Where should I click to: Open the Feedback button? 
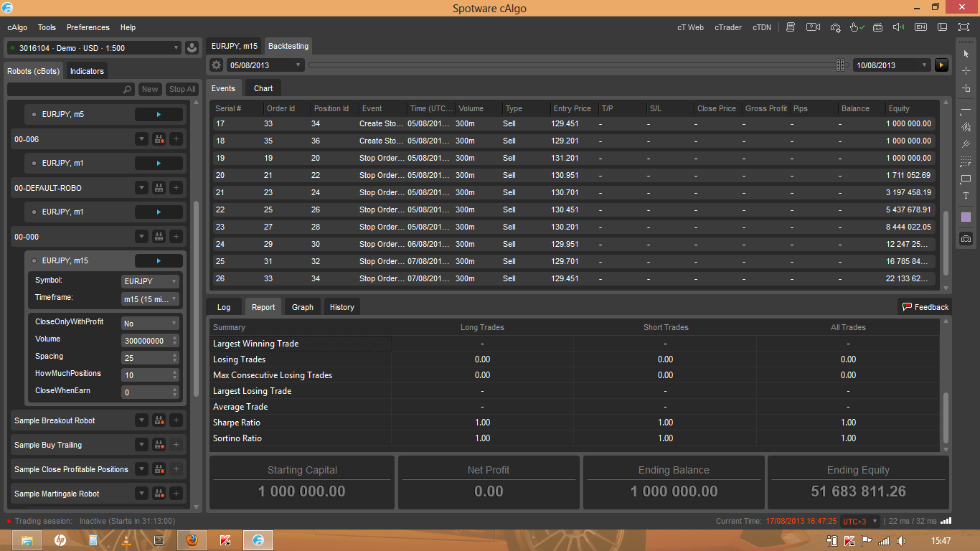click(925, 307)
